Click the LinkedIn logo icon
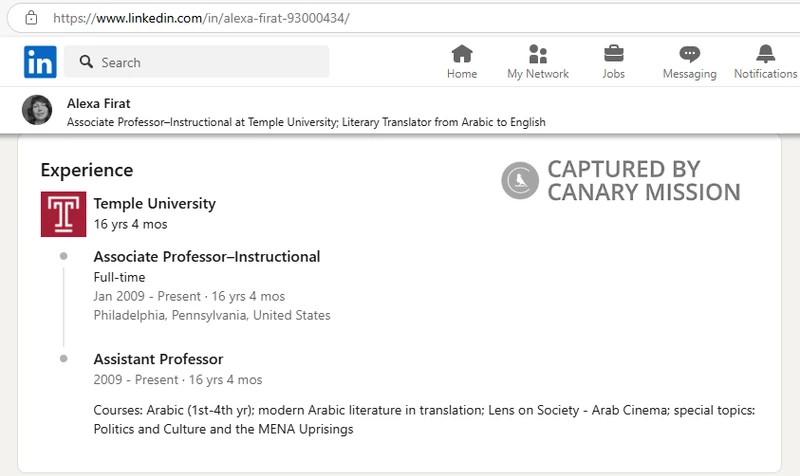The image size is (800, 476). coord(40,62)
